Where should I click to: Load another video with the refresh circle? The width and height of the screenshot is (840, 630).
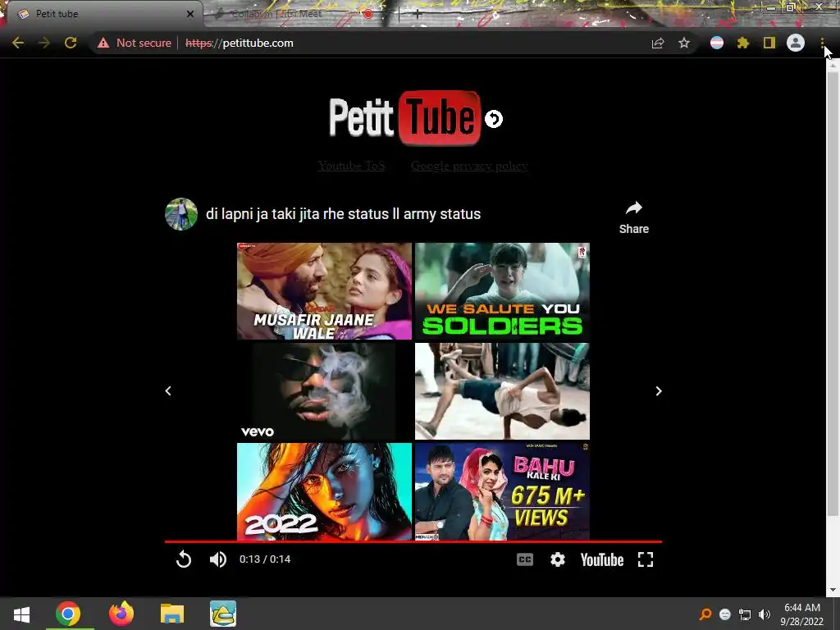493,119
